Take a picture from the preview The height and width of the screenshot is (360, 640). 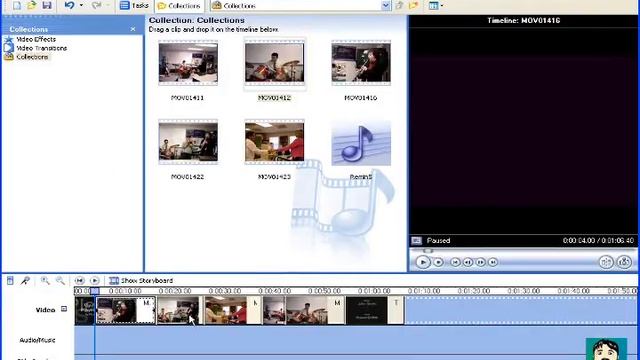(624, 262)
